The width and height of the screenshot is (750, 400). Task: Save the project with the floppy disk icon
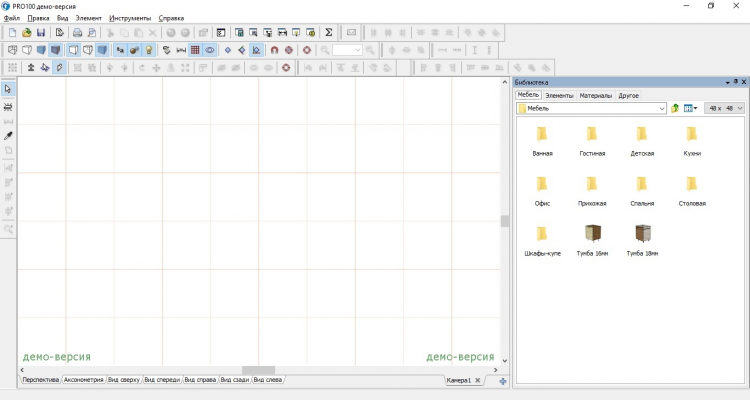pos(41,33)
